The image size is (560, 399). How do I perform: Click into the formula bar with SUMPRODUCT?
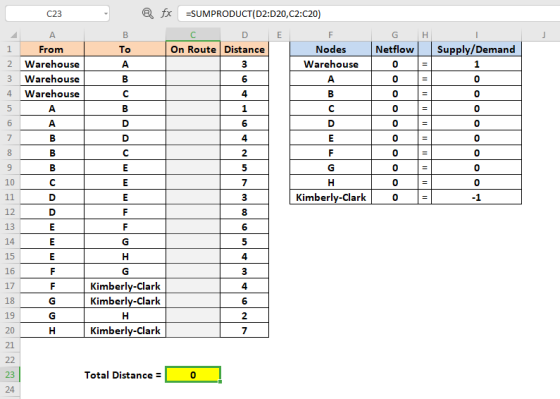[x=369, y=14]
